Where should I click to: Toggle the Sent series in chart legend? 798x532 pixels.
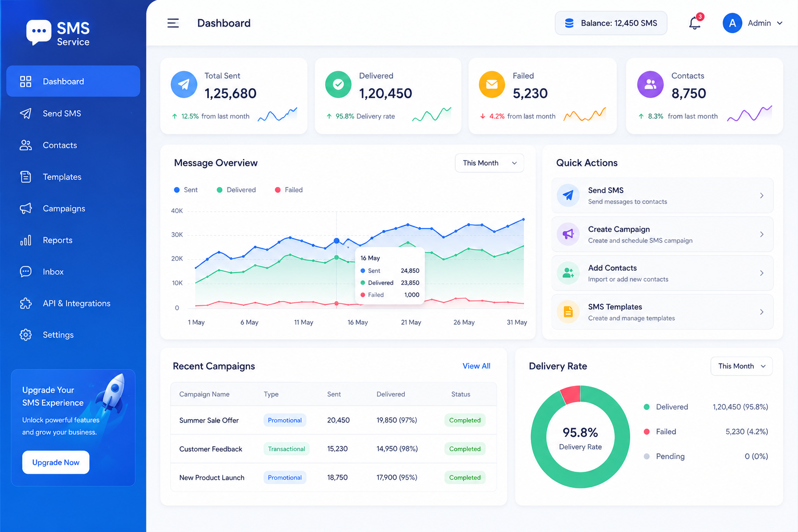coord(185,190)
